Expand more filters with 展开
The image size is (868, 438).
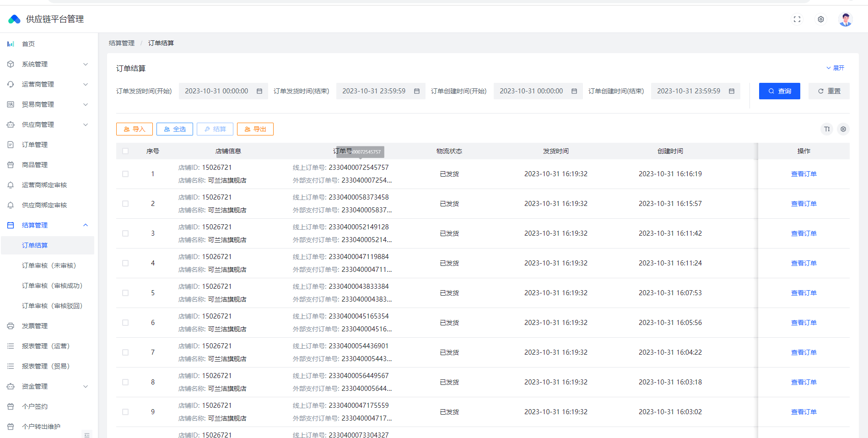(835, 68)
